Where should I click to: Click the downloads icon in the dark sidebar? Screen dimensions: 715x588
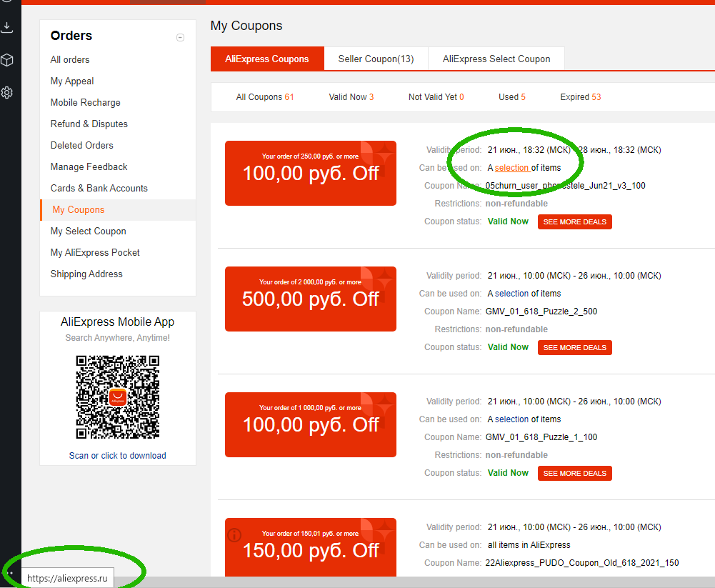coord(7,27)
